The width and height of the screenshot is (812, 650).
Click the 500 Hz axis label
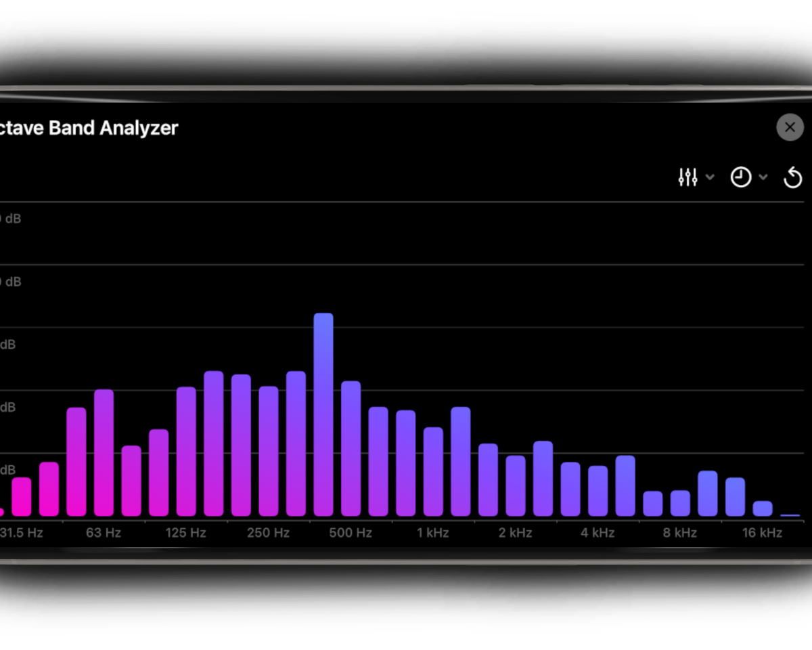pos(351,533)
